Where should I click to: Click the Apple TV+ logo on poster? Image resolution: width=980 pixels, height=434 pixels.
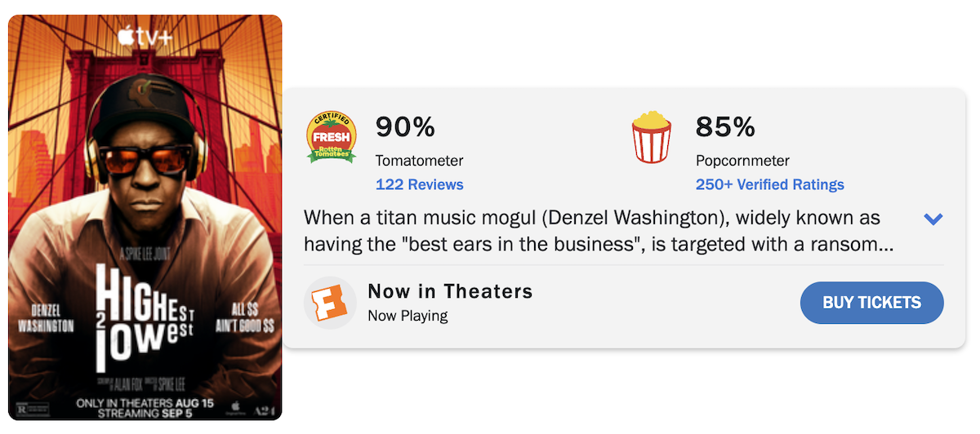click(145, 35)
